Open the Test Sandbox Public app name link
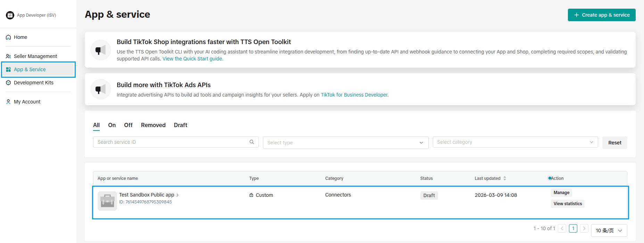The image size is (644, 243). pyautogui.click(x=147, y=195)
